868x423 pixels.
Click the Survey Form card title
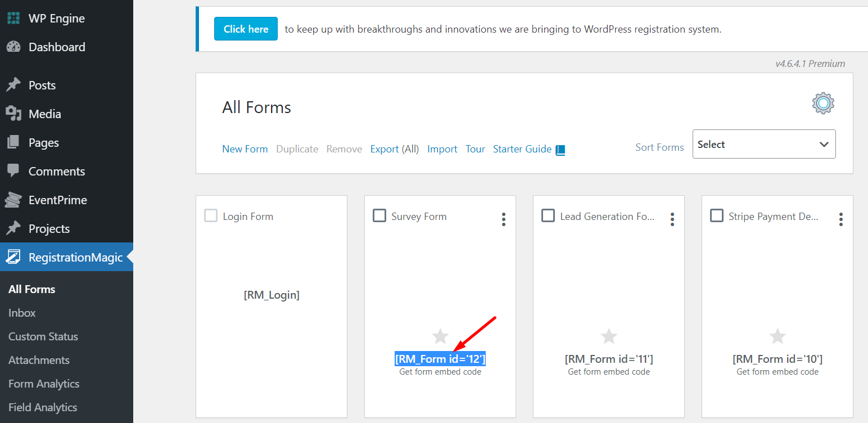click(419, 217)
